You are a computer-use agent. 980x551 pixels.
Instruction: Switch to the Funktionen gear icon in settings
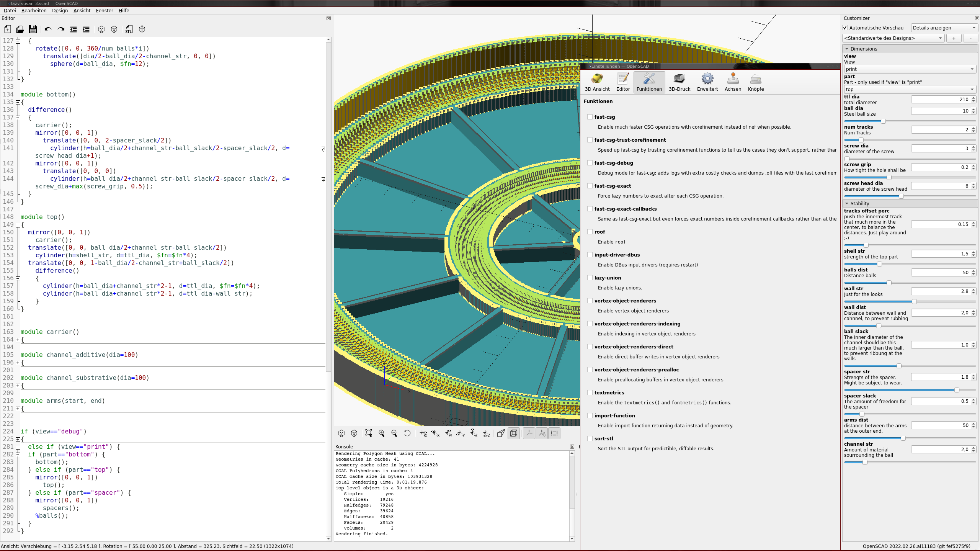649,82
